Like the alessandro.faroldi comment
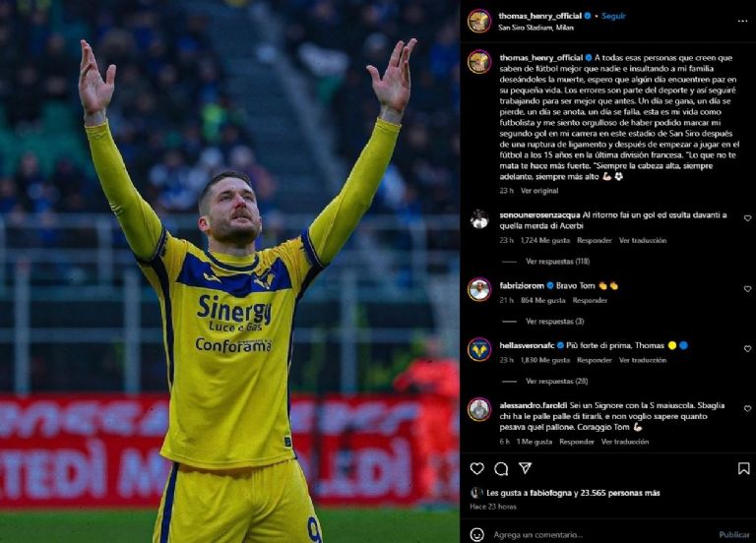Viewport: 756px width, 543px height. click(x=747, y=408)
